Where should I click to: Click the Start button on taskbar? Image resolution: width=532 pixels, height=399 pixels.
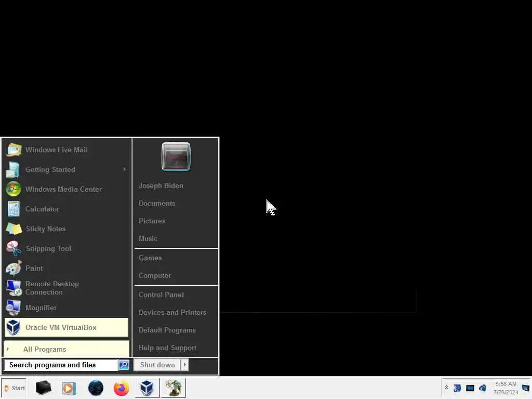point(14,388)
